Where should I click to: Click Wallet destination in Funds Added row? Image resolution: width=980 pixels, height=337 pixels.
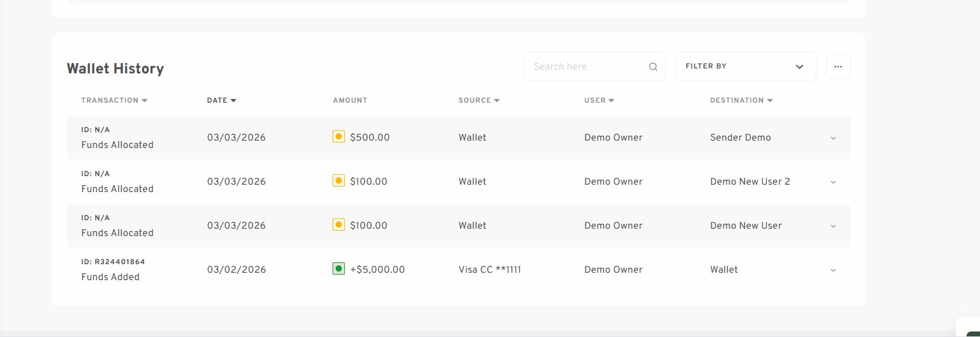click(x=724, y=270)
